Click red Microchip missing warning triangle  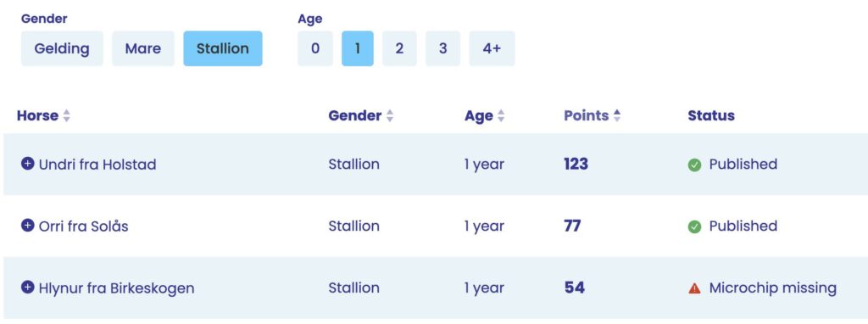[694, 288]
